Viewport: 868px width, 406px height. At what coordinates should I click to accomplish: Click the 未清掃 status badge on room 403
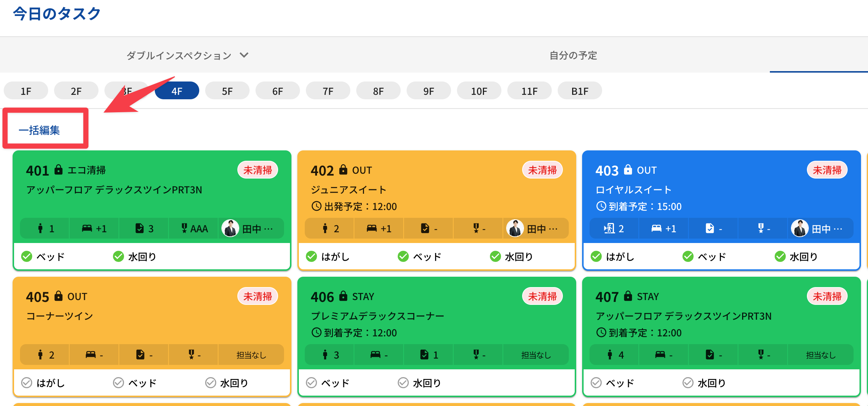tap(827, 170)
